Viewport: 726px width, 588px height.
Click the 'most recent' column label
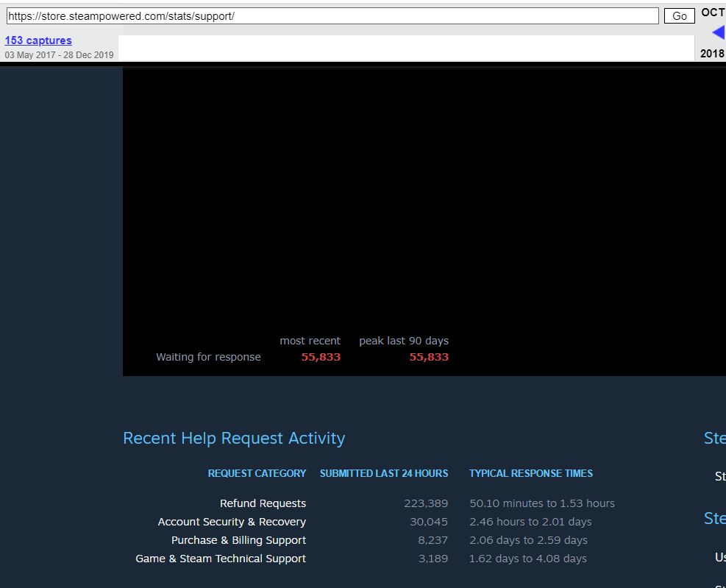[x=310, y=341]
